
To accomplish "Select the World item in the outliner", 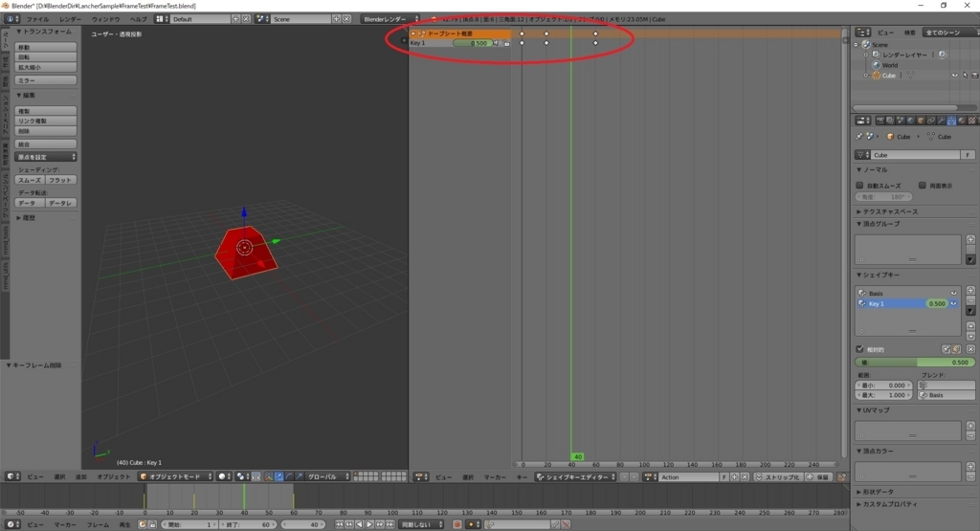I will pos(890,65).
